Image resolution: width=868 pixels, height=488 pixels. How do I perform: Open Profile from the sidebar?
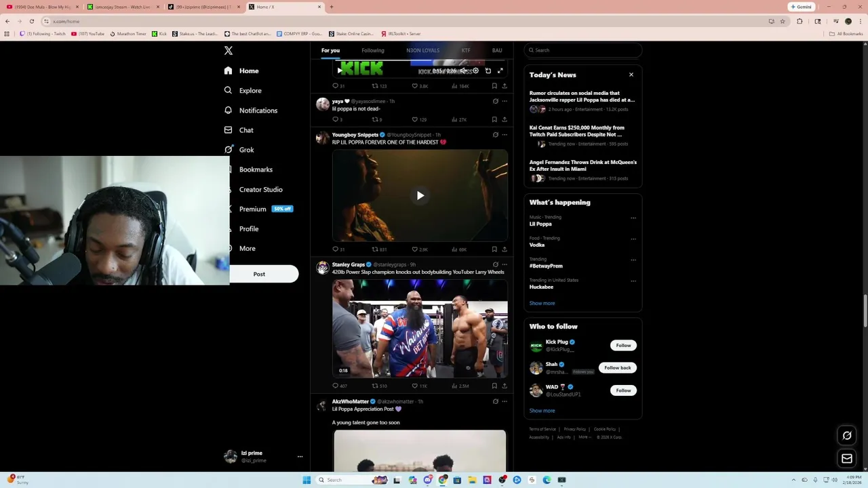tap(248, 228)
